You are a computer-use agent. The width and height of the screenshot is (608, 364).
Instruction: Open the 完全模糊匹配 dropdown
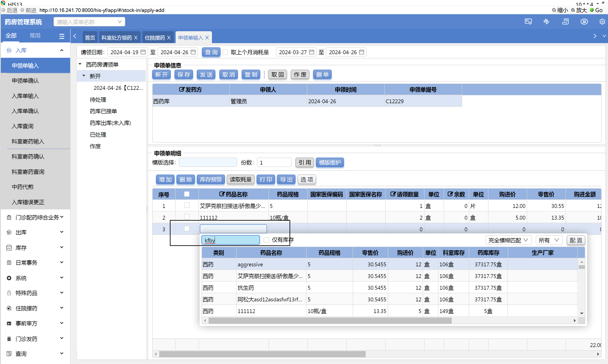point(508,240)
